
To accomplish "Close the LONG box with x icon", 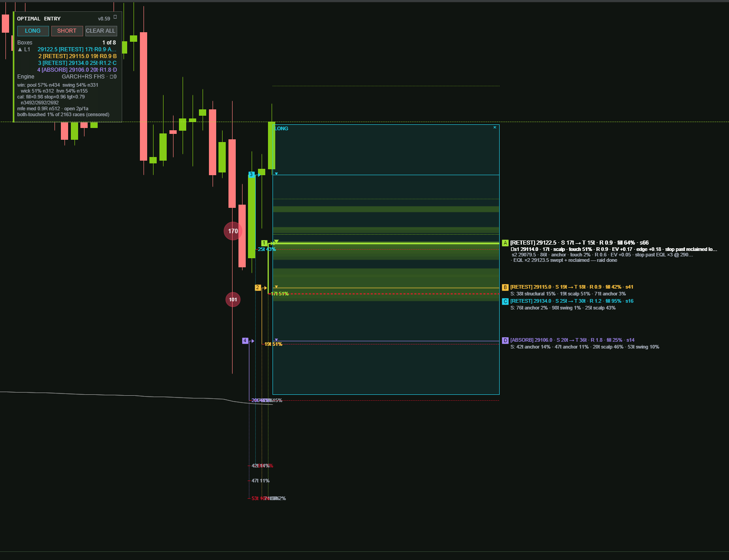I will pyautogui.click(x=495, y=128).
